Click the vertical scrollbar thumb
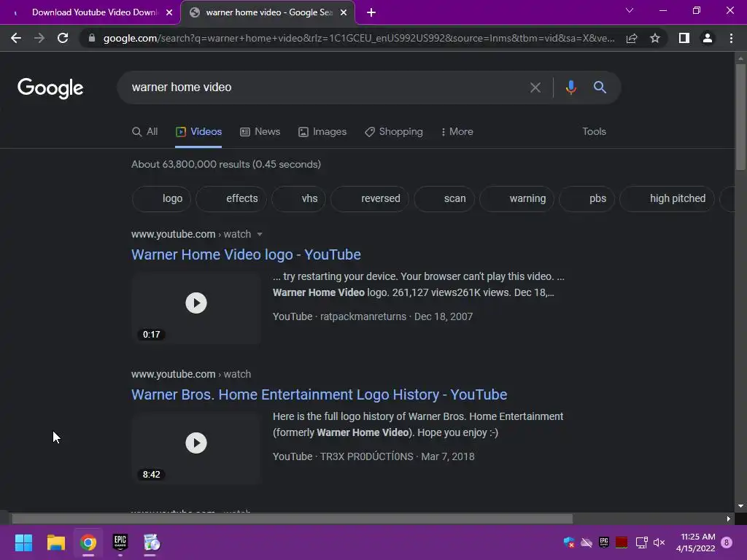 pos(740,117)
